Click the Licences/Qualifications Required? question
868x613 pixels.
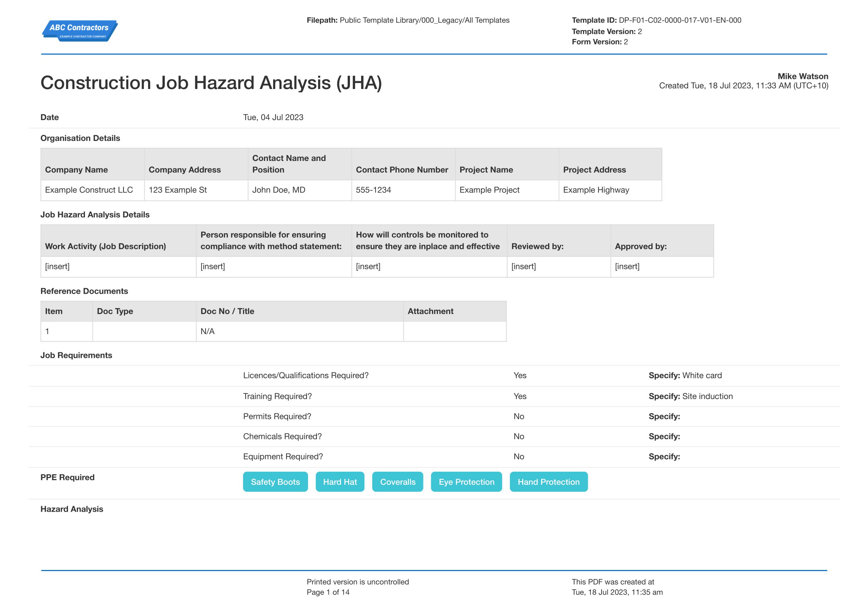(305, 375)
